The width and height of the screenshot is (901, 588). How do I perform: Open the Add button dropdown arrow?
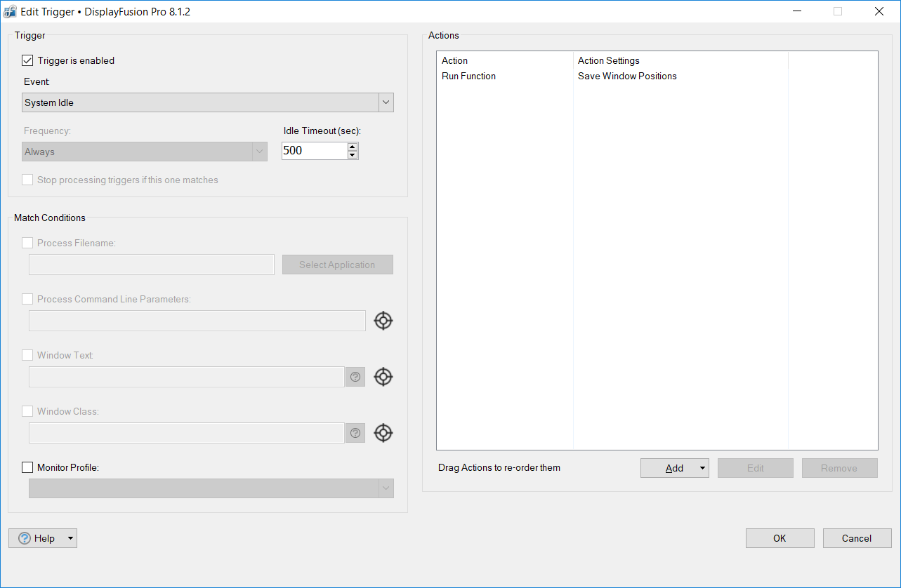(x=702, y=468)
